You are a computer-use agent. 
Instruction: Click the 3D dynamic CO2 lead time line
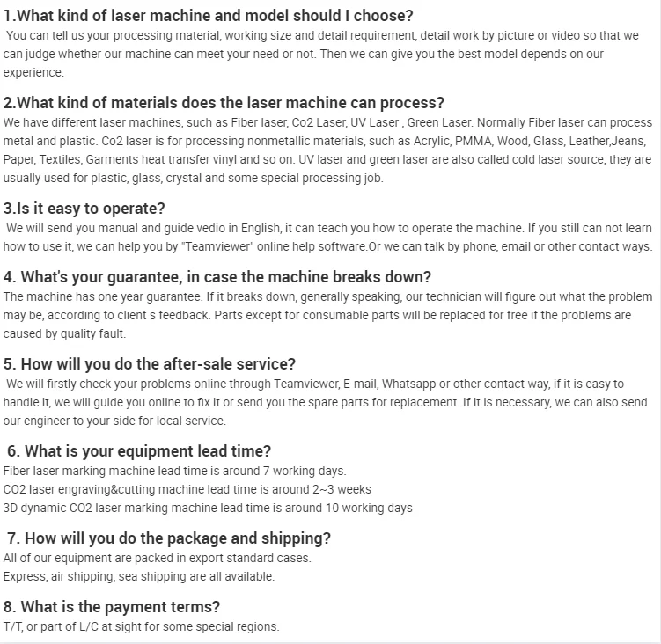(208, 508)
